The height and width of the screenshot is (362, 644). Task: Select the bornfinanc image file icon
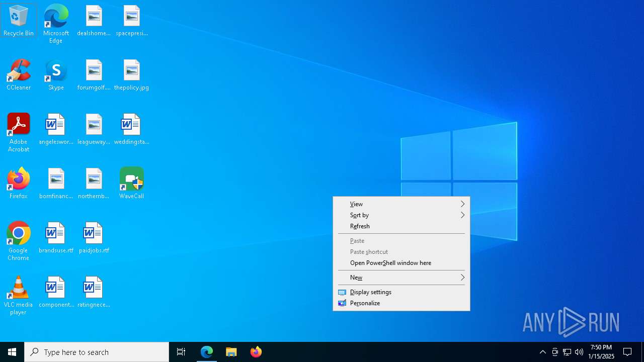56,183
